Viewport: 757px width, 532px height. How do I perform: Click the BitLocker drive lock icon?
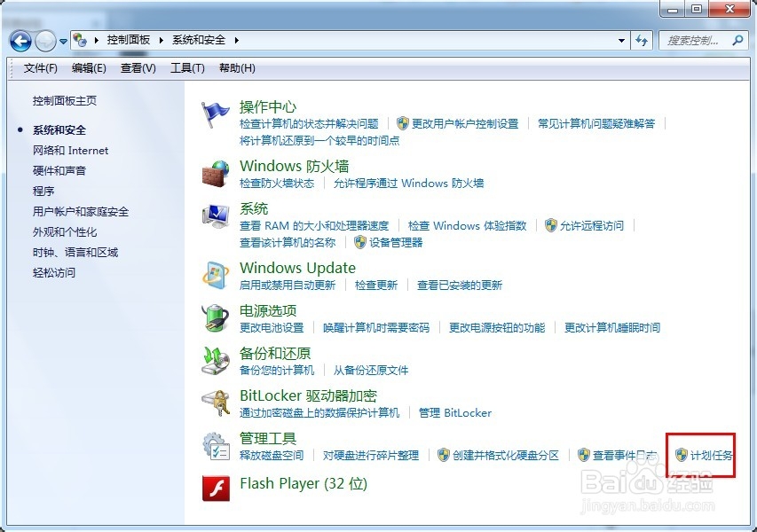pos(216,403)
